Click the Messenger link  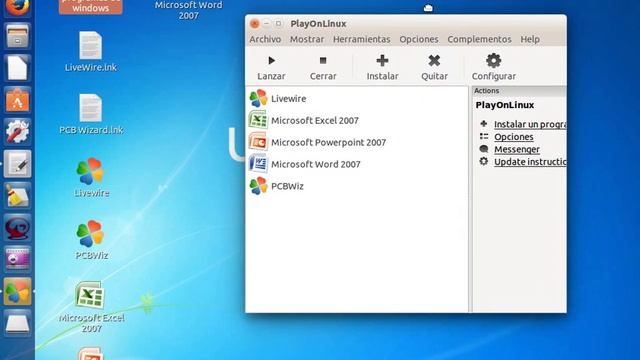[517, 149]
